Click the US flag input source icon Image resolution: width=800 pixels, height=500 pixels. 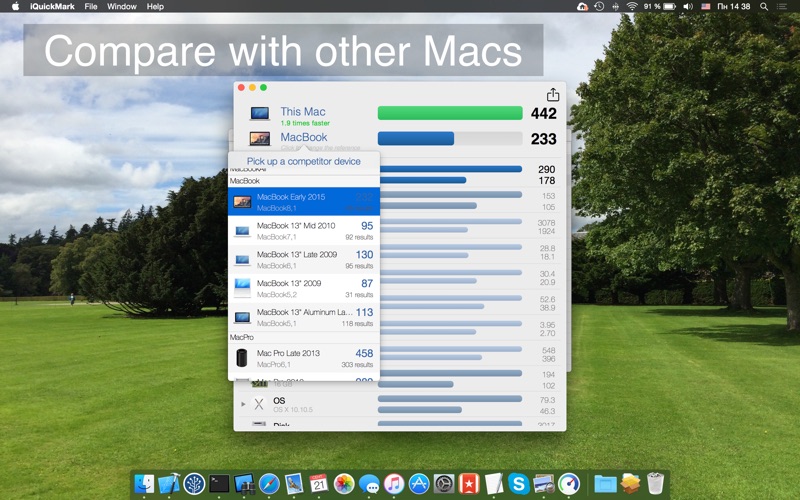706,7
